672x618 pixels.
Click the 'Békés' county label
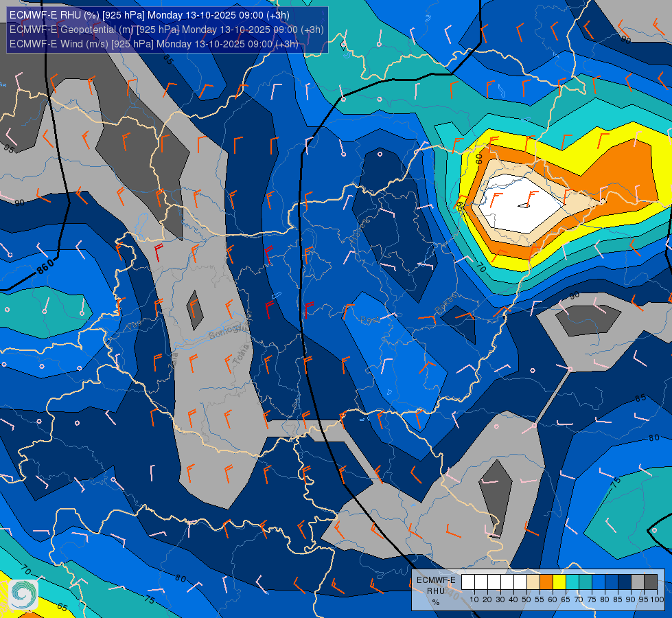(446, 304)
